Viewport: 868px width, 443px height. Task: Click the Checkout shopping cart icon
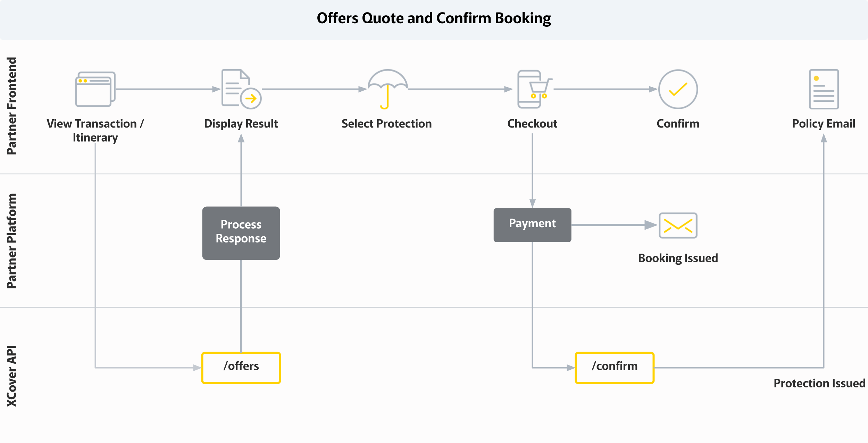534,89
